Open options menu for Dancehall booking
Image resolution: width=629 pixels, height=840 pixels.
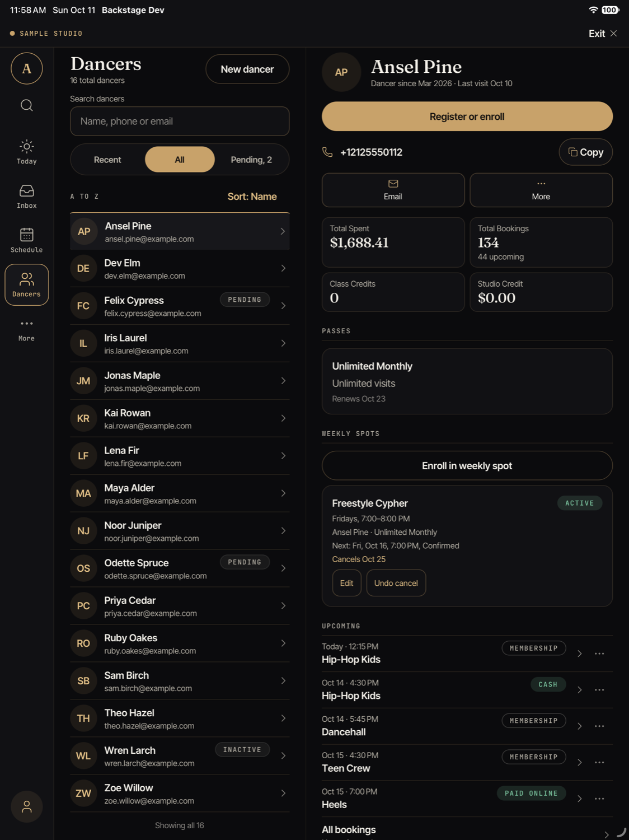click(599, 726)
